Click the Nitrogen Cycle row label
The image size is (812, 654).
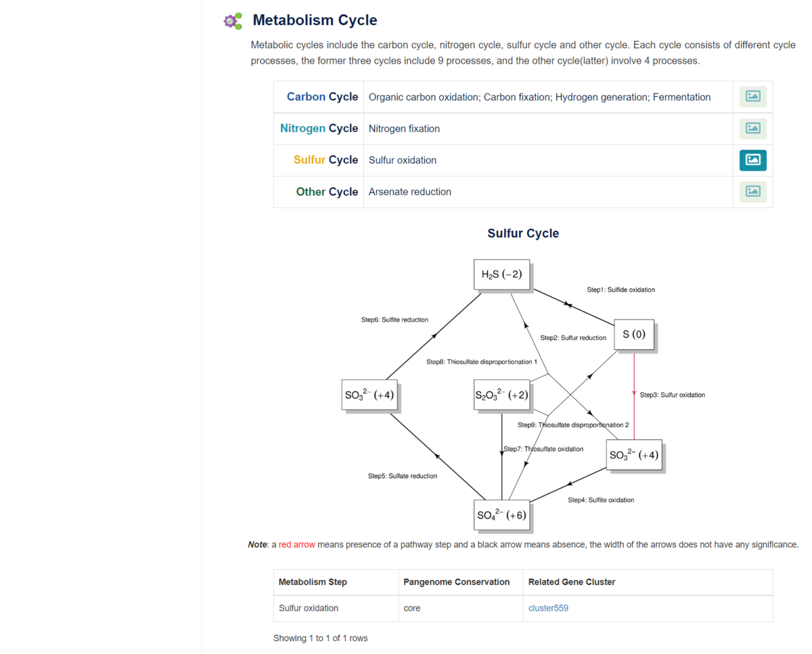point(319,128)
